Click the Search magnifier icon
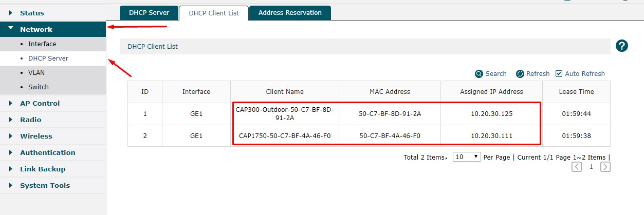This screenshot has height=215, width=644. (479, 74)
